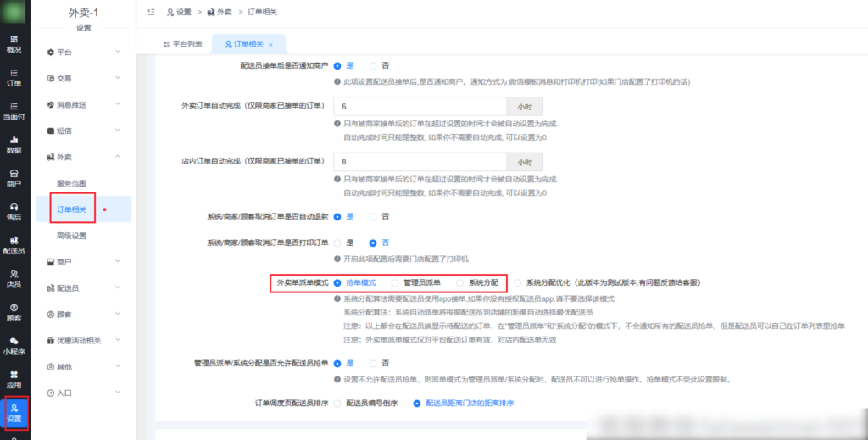Image resolution: width=868 pixels, height=440 pixels.
Task: Click the 短信 message icon
Action: tap(51, 131)
